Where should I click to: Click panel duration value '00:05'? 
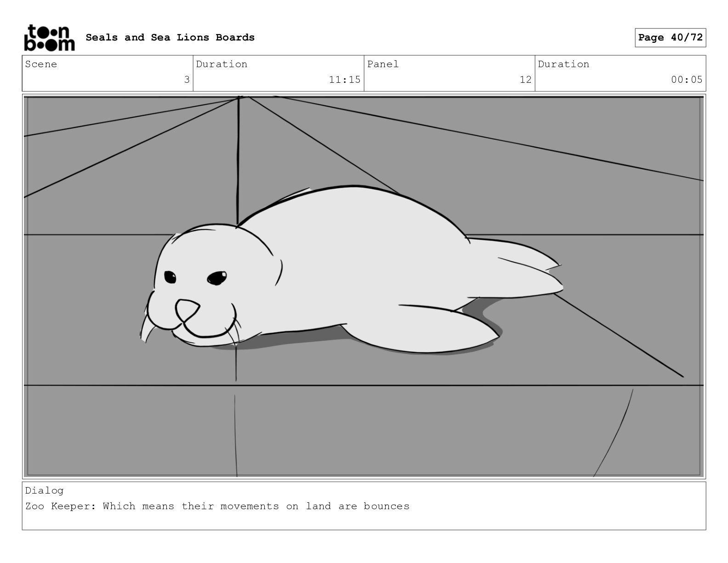687,80
